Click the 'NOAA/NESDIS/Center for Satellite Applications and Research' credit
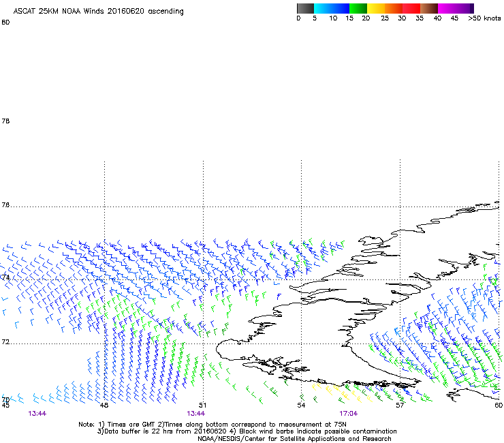Screen dimensions: 504x443 pyautogui.click(x=294, y=439)
